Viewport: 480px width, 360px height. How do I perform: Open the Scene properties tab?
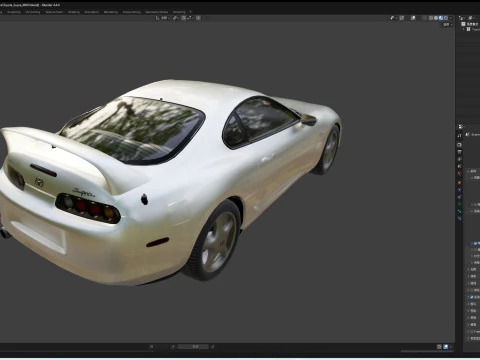pyautogui.click(x=459, y=166)
